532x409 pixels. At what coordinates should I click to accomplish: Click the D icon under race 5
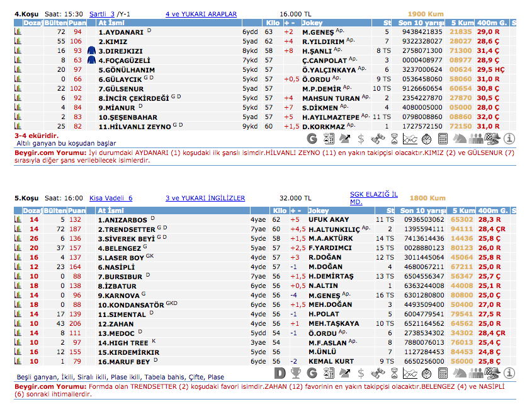(279, 373)
